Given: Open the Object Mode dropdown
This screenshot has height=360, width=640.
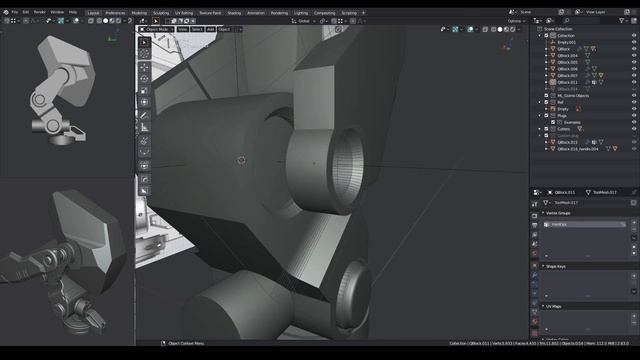Looking at the screenshot, I should [x=157, y=29].
